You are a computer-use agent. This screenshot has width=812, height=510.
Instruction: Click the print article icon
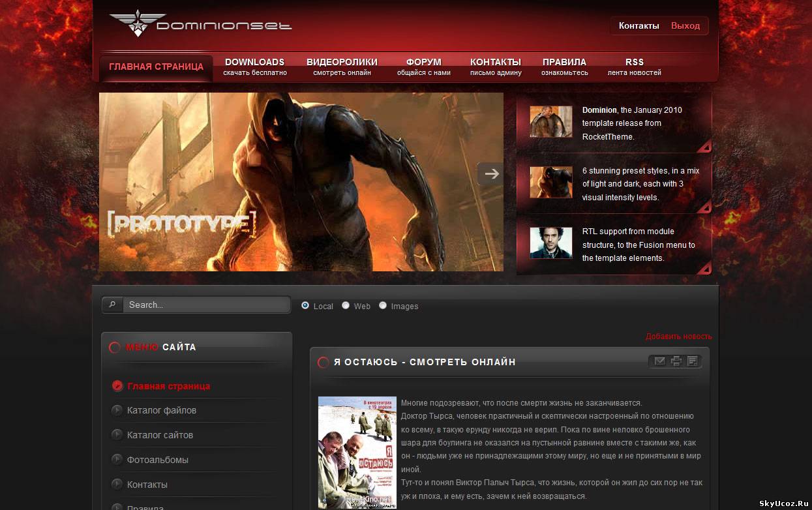click(x=676, y=361)
